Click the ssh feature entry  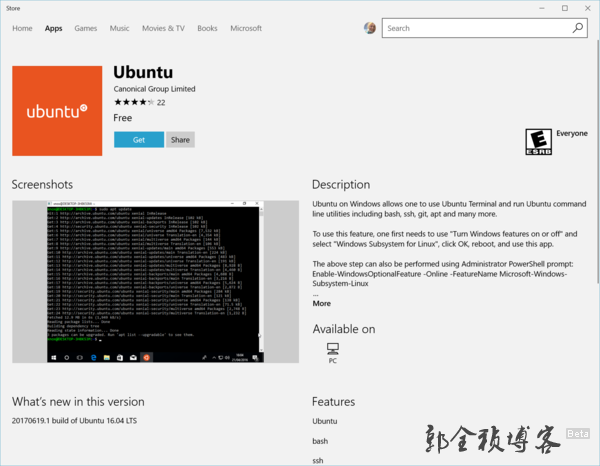click(318, 461)
